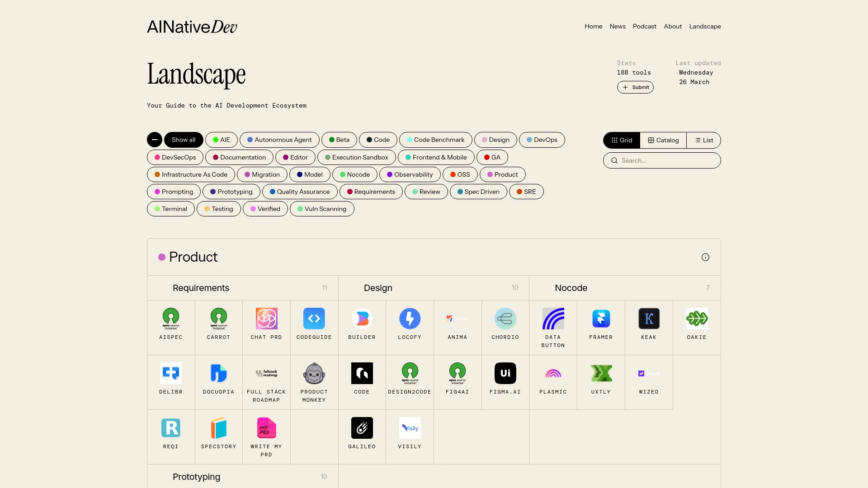Disable the Show all filter
The image size is (868, 488).
click(x=184, y=140)
